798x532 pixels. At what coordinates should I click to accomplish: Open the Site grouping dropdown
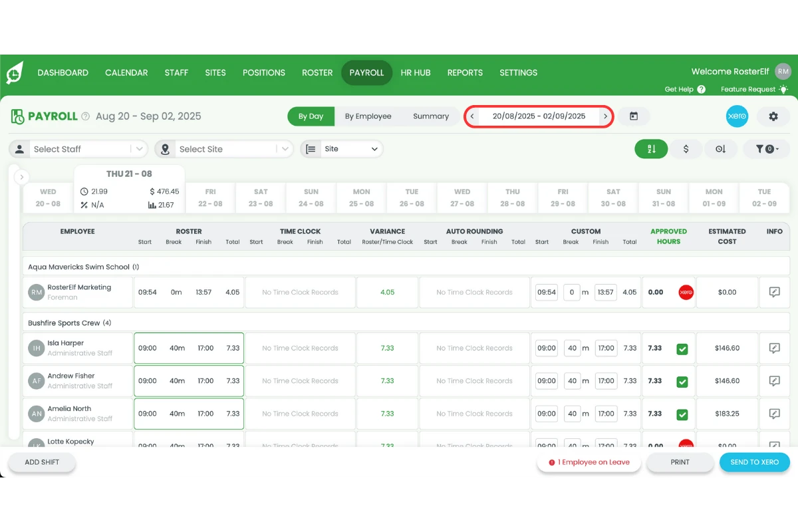pyautogui.click(x=342, y=149)
